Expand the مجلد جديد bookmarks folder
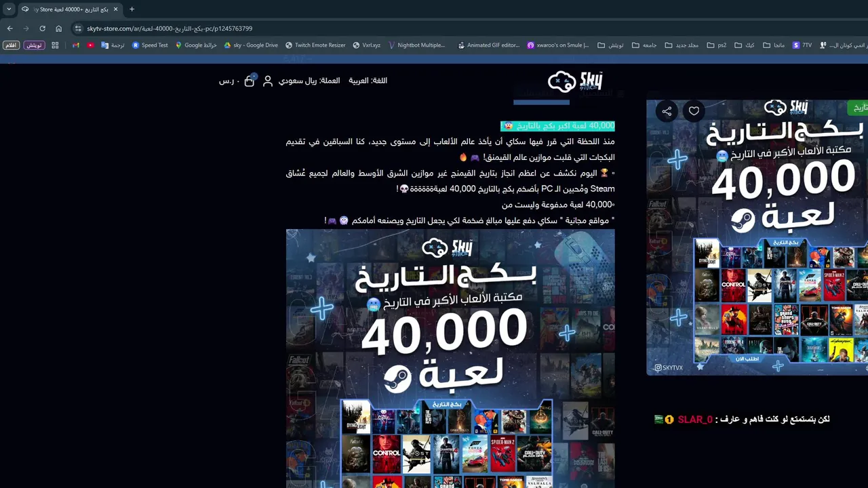Screen dimensions: 868x488 [x=682, y=45]
